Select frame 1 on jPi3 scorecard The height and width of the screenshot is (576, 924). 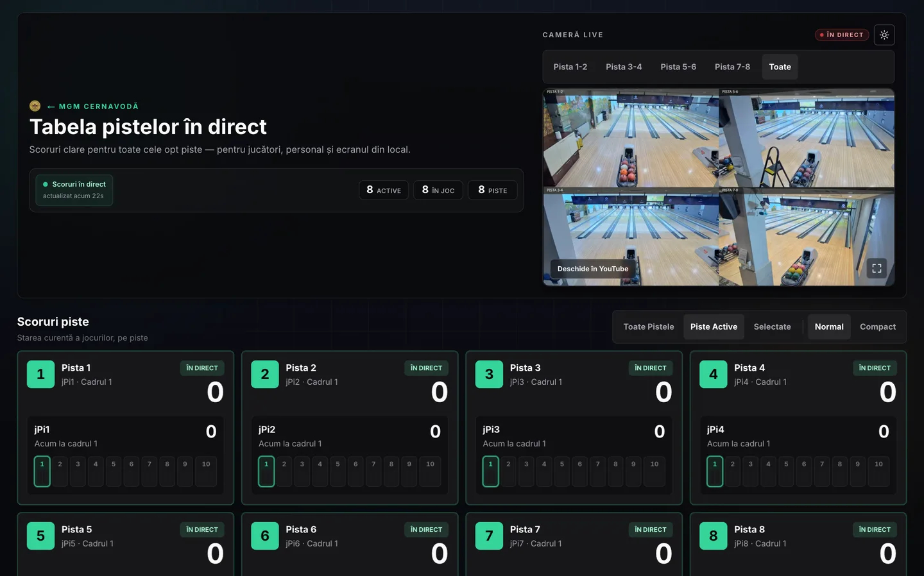[x=491, y=471]
